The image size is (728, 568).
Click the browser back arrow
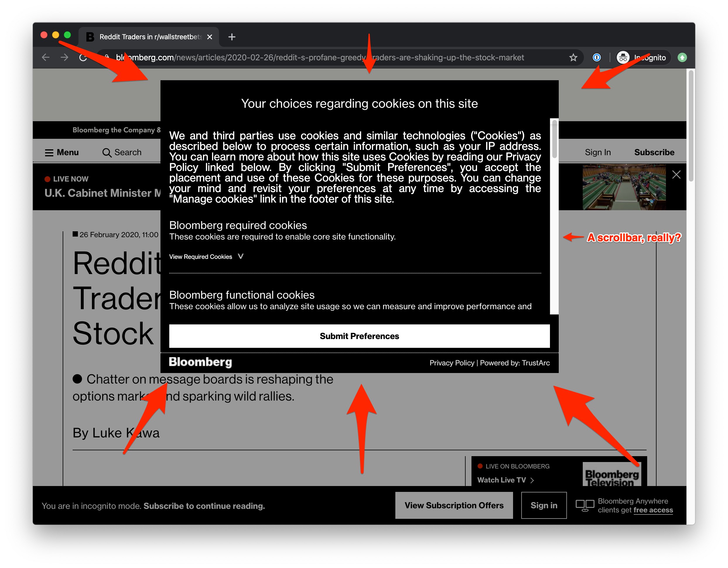[x=46, y=57]
